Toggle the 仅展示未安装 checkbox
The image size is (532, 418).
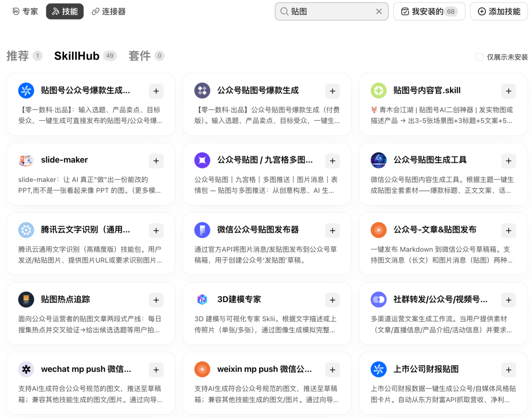coord(479,57)
